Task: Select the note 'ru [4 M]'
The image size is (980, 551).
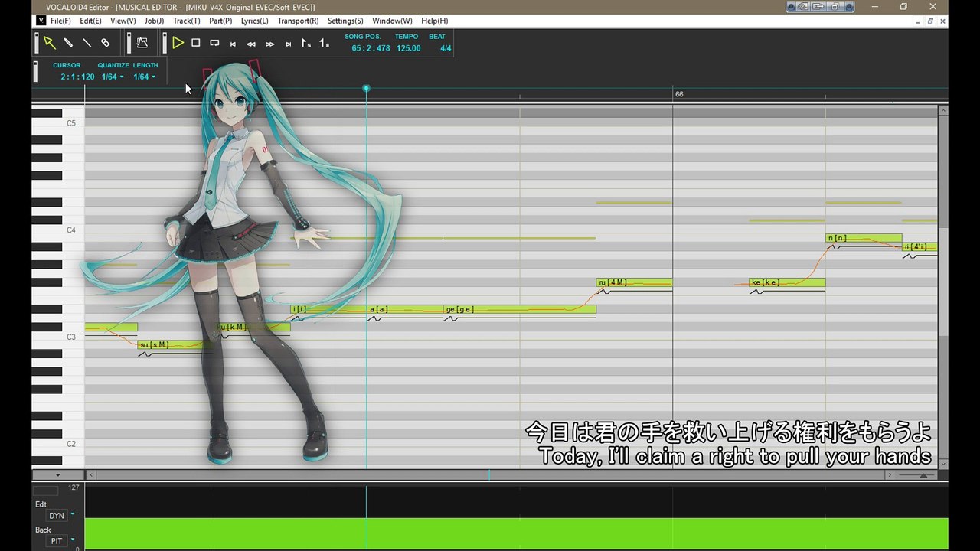Action: [x=635, y=282]
